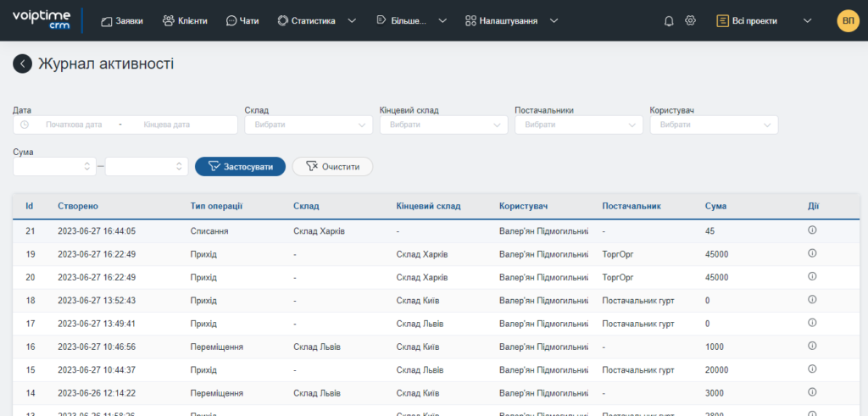Screen dimensions: 868x416
Task: Click sum value 20000
Action: point(717,370)
